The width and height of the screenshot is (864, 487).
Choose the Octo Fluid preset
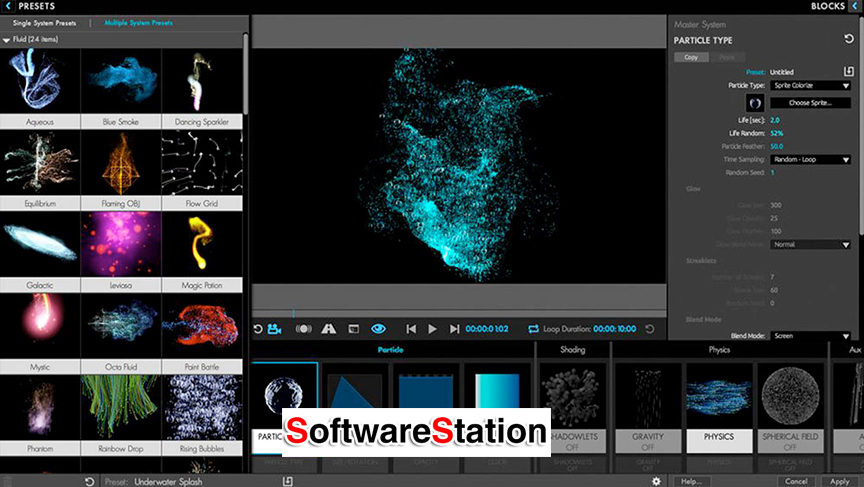point(121,333)
